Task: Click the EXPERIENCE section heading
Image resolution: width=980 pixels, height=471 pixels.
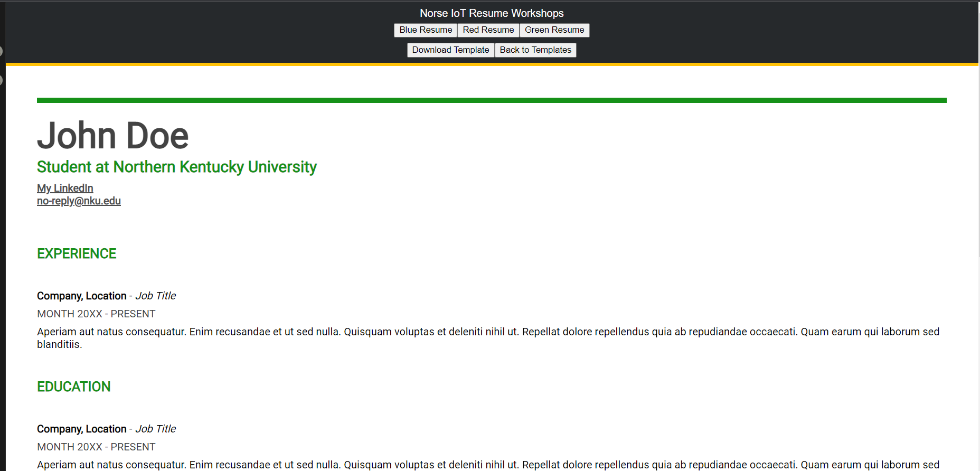Action: pos(77,254)
